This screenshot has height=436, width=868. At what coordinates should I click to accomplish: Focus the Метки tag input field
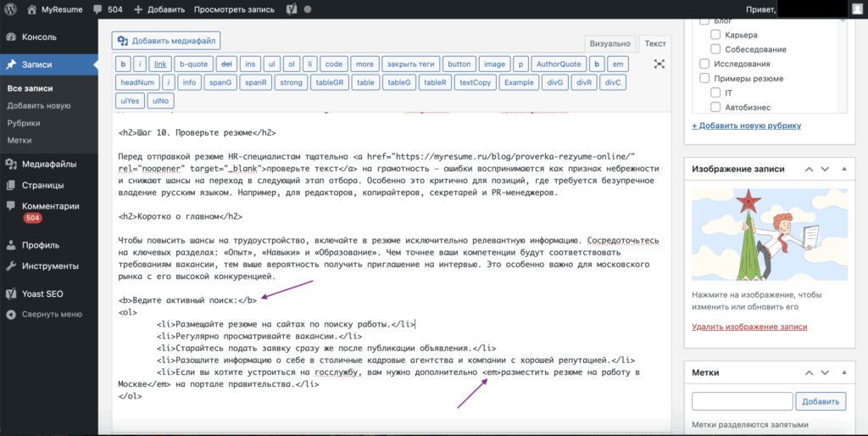coord(743,402)
